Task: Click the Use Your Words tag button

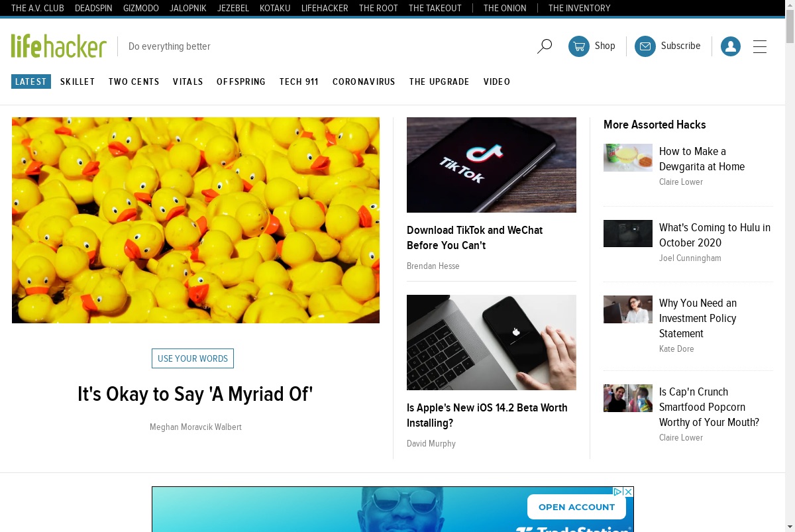Action: coord(193,358)
